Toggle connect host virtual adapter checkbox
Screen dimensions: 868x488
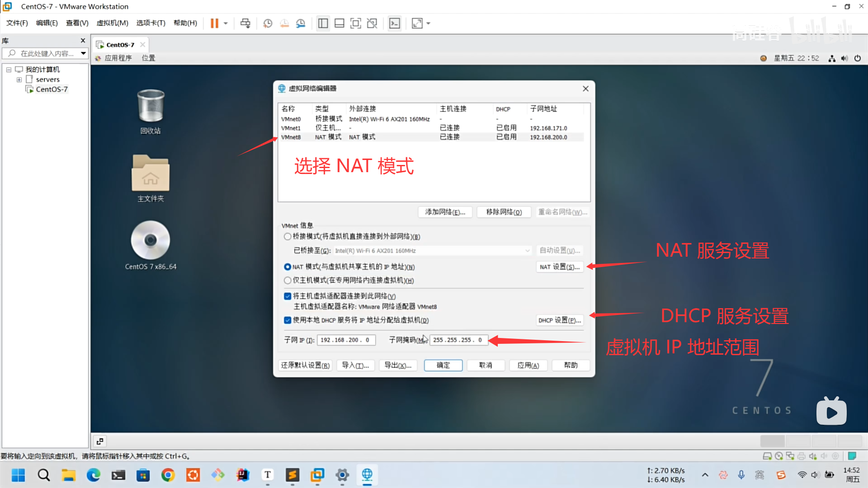point(288,296)
